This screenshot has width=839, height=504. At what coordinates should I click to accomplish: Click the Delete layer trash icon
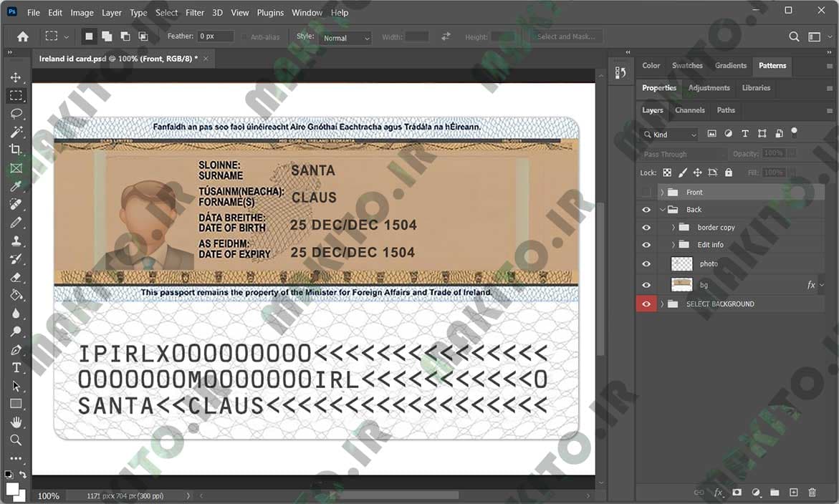[x=812, y=493]
